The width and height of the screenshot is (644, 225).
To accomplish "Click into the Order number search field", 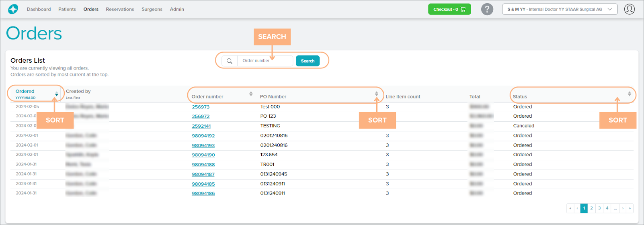I will coord(265,61).
